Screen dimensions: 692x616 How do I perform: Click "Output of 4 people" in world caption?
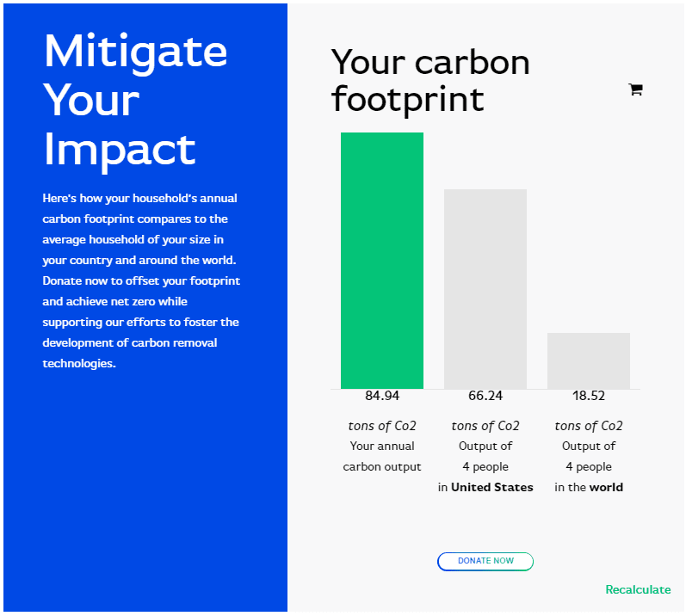(589, 457)
